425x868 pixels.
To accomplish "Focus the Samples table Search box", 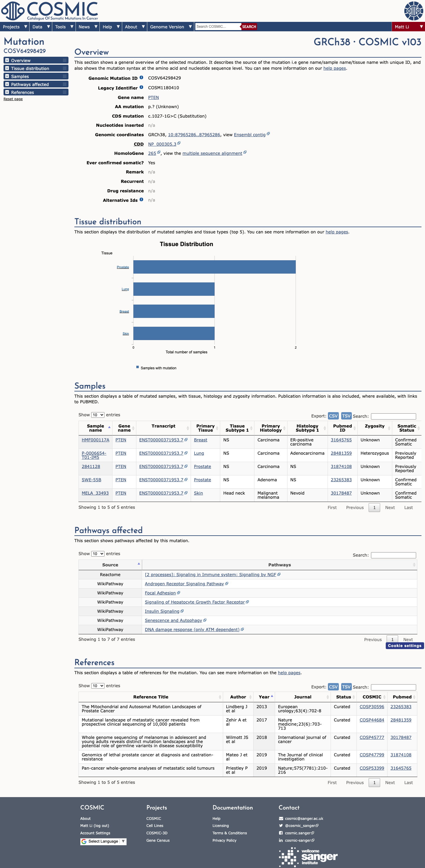I will [x=393, y=416].
